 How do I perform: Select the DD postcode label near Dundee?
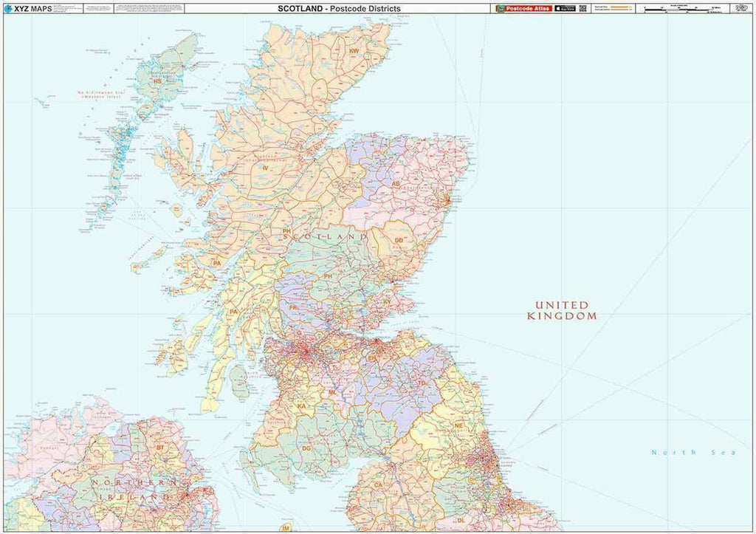399,240
